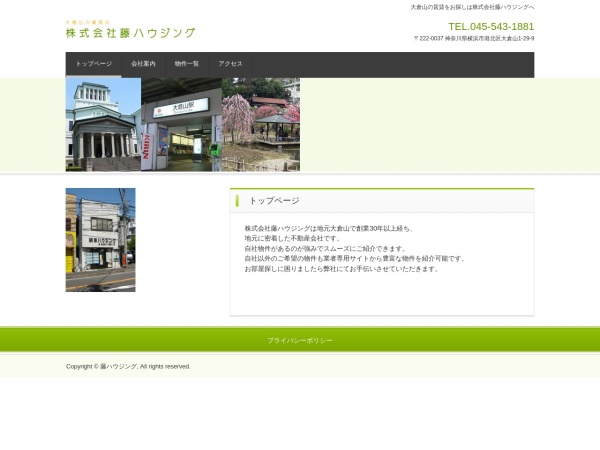Click the office building storefront photo
The width and height of the screenshot is (600, 450).
tap(101, 240)
